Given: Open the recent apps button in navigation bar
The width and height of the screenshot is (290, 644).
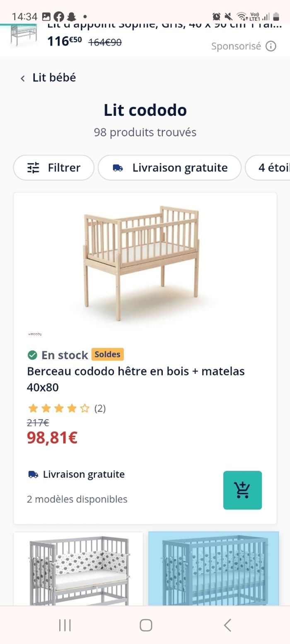Looking at the screenshot, I should 65,626.
